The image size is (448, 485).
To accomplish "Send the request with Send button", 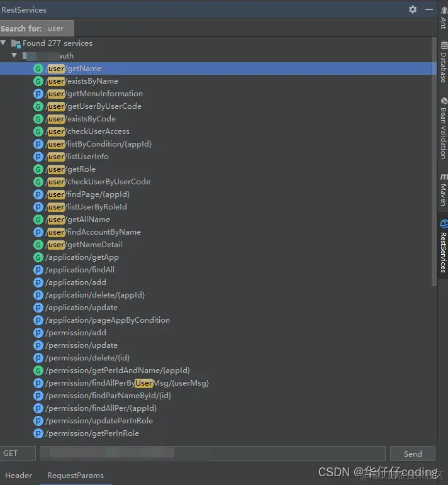I will 413,454.
